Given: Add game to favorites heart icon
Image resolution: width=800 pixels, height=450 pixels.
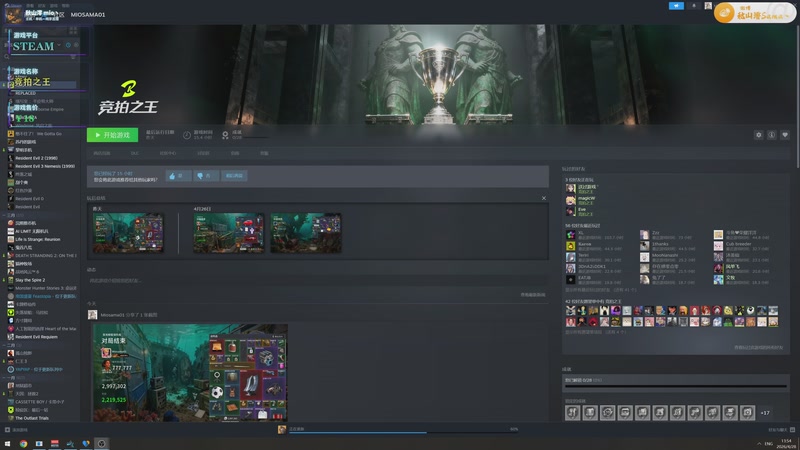Looking at the screenshot, I should (x=785, y=135).
